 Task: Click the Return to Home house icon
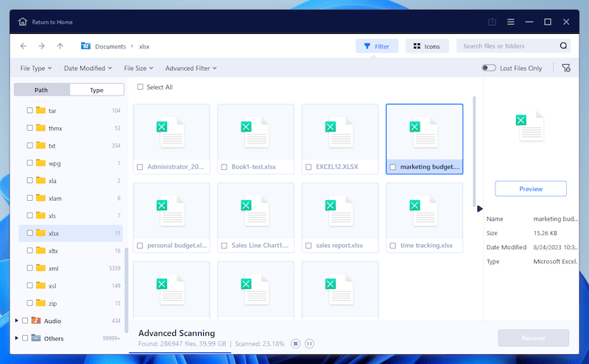point(23,22)
